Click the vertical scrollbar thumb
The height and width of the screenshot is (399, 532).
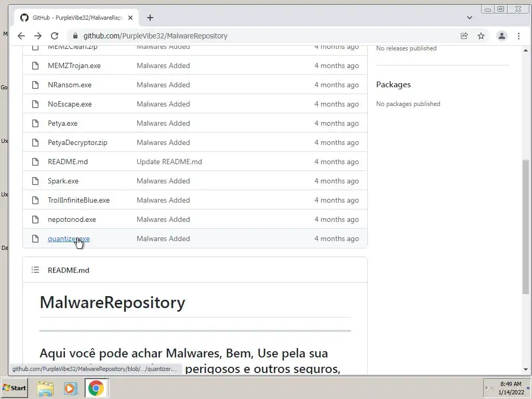tap(526, 227)
